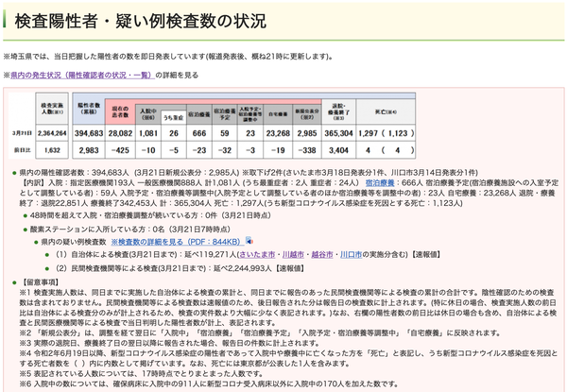
Task: Select the -5 table cell
Action: [174, 150]
